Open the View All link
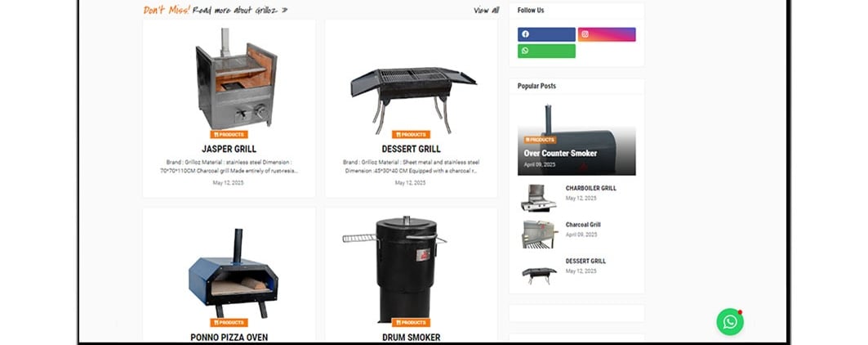The image size is (868, 345). click(487, 10)
